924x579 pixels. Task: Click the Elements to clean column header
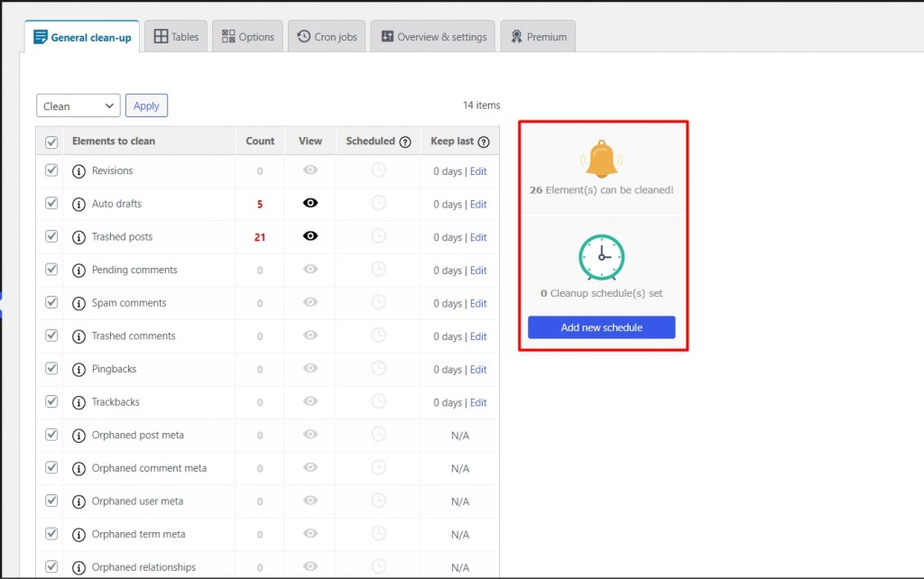[x=114, y=141]
